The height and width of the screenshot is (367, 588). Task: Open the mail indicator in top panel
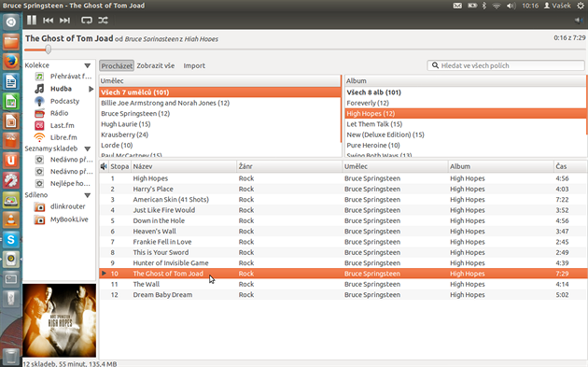click(x=457, y=6)
